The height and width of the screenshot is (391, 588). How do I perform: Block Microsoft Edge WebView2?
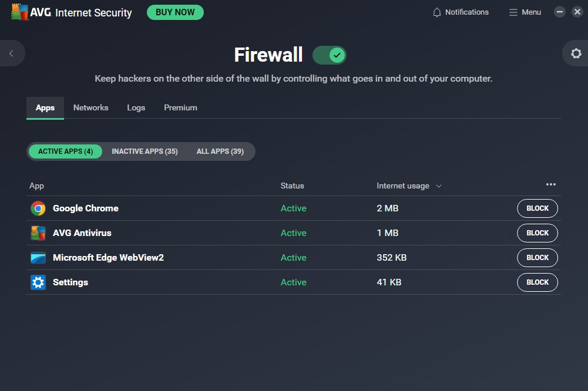coord(537,258)
